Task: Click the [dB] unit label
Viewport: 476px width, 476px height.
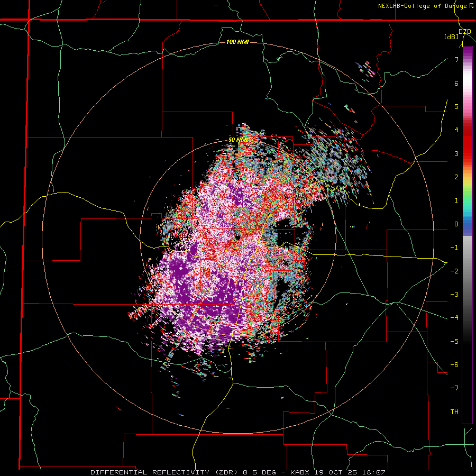Action: coord(451,36)
